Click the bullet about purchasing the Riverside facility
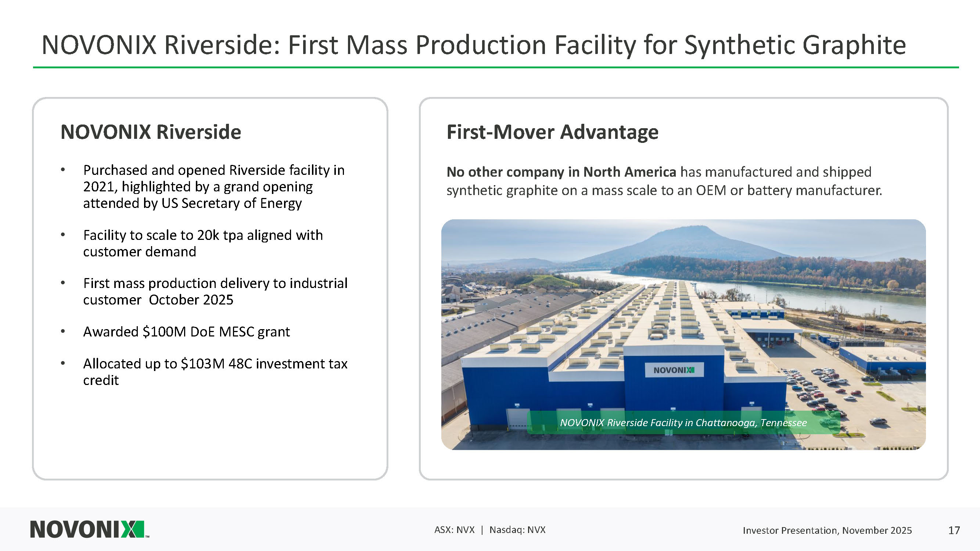 pyautogui.click(x=213, y=186)
